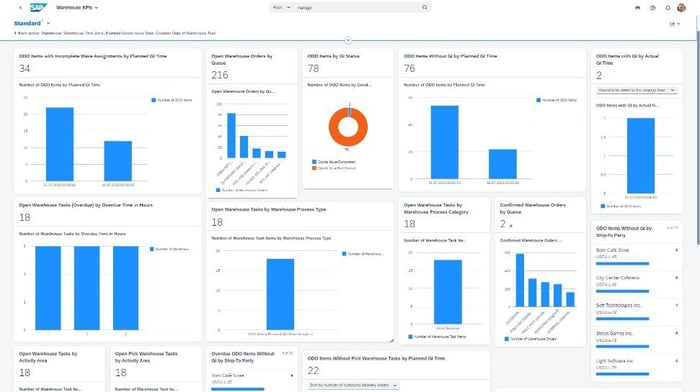Click the taller bar in Incomplete Wave Assignments chart
700x392 pixels.
(x=60, y=144)
